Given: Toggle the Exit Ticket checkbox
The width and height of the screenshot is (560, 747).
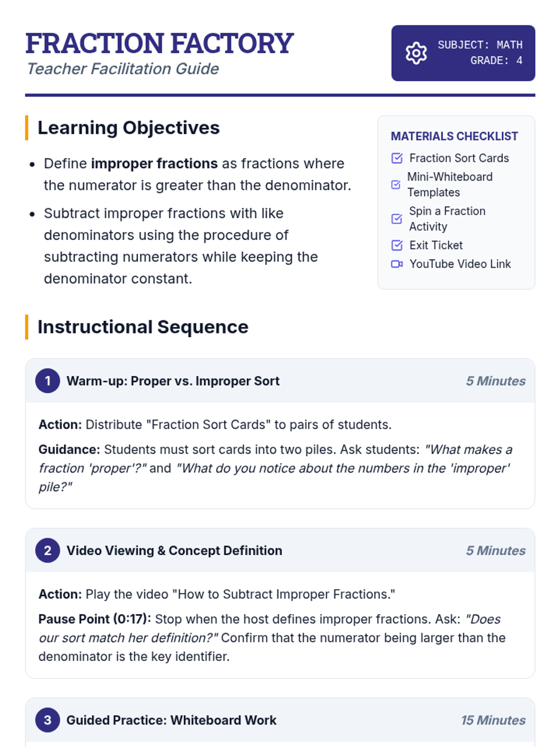Looking at the screenshot, I should (397, 245).
